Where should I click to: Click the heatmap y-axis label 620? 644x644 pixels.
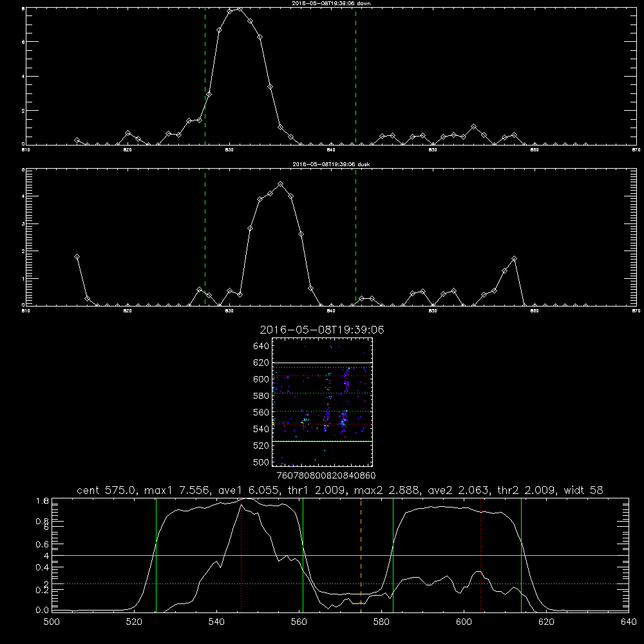coord(261,363)
